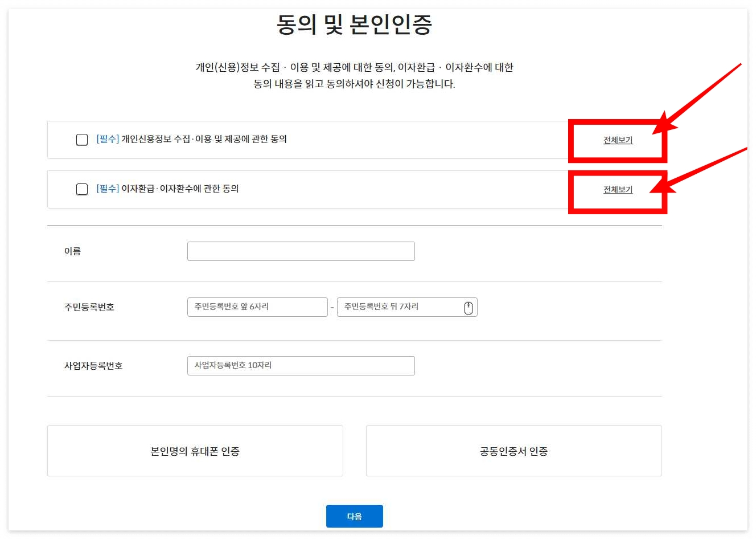
Task: Focus the 주민등록번호 앞 6자리 field
Action: coord(256,307)
